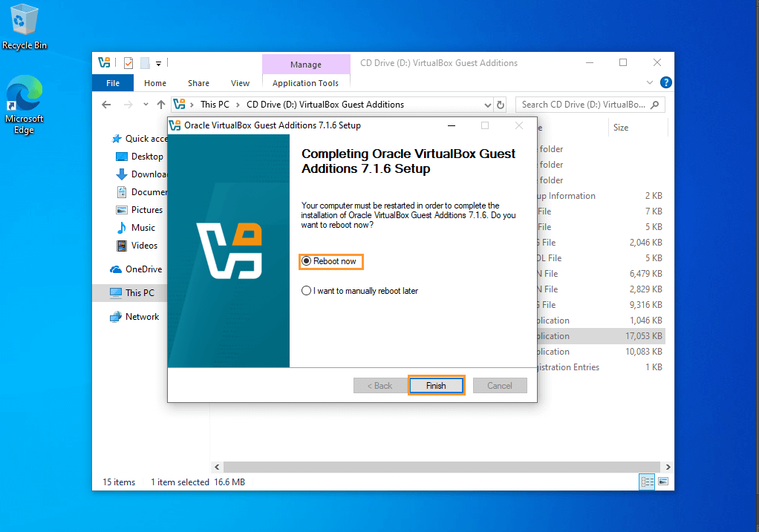
Task: Open Videos in the navigation pane
Action: [x=137, y=246]
